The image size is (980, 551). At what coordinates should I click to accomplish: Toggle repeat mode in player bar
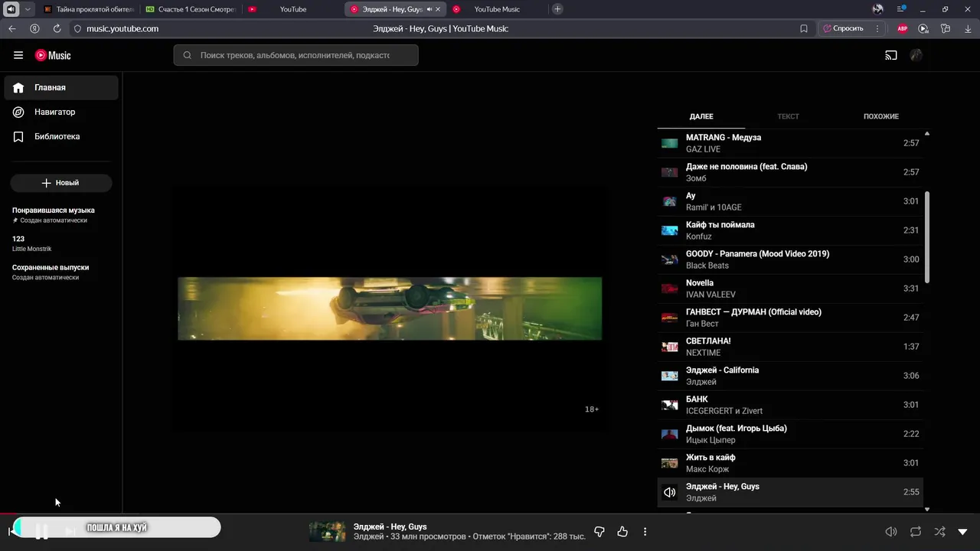pyautogui.click(x=916, y=532)
